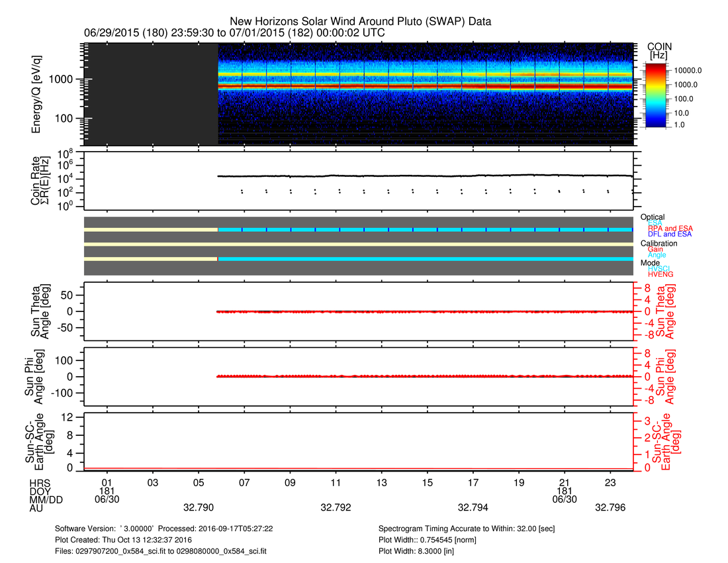This screenshot has height=563, width=728.
Task: Click hour tick label '11' on time axis
Action: pyautogui.click(x=336, y=482)
